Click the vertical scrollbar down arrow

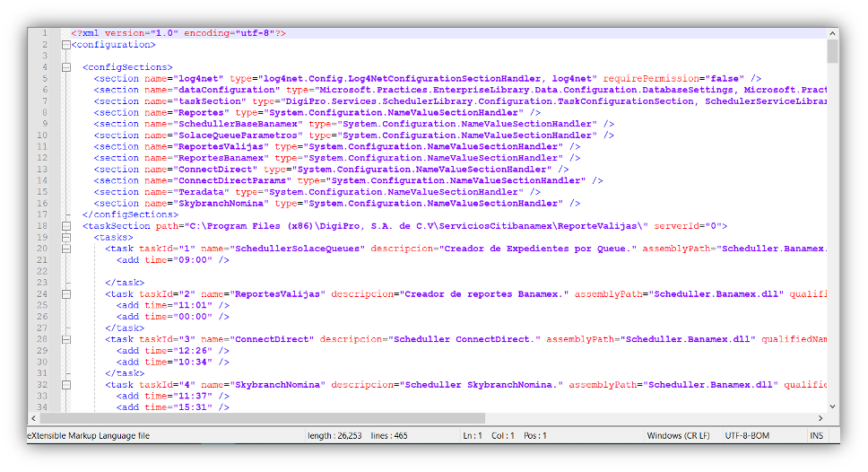[x=833, y=406]
